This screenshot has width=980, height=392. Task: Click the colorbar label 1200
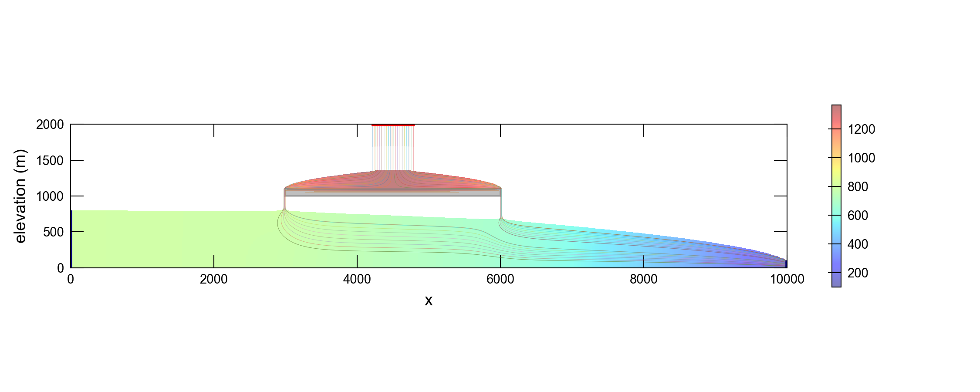861,129
